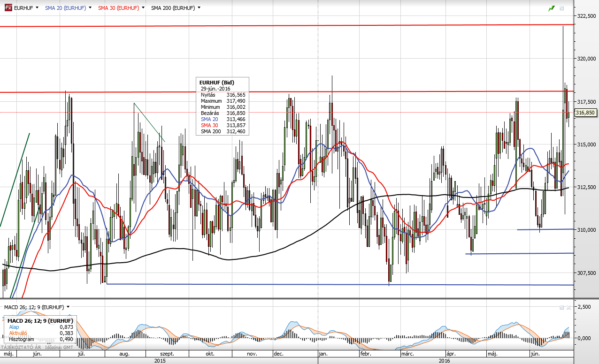The image size is (599, 364).
Task: Click the Maximum 317,490 row
Action: click(x=223, y=101)
